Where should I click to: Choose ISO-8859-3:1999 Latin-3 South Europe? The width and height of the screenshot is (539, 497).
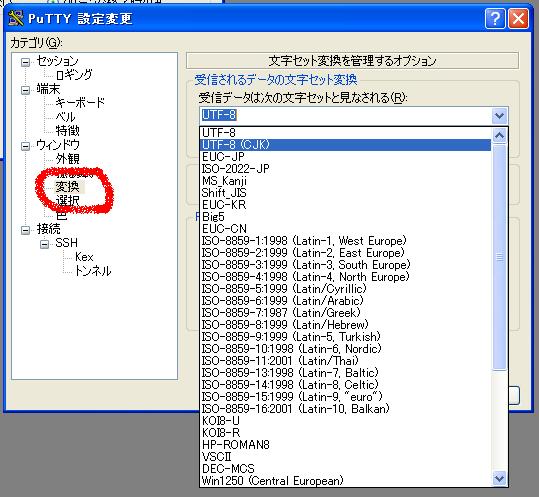(345, 265)
